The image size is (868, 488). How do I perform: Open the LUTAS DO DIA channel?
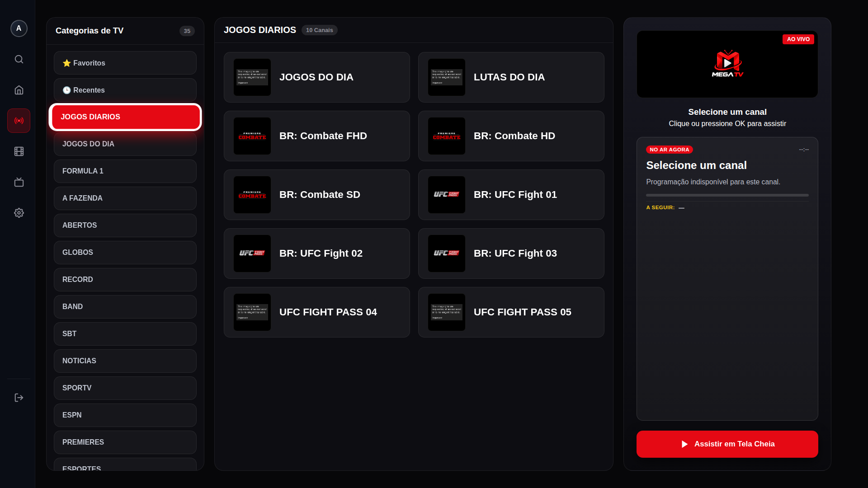511,77
